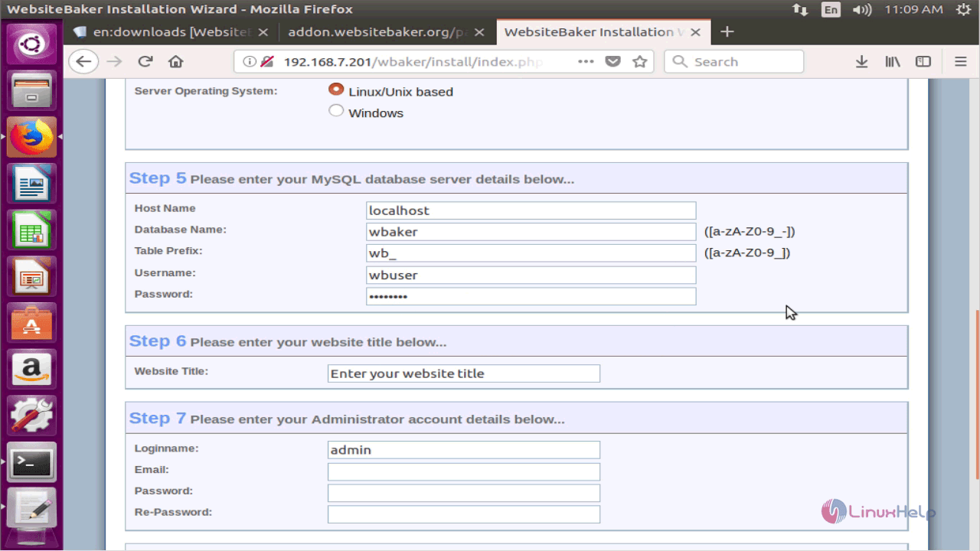The width and height of the screenshot is (980, 551).
Task: Launch LibreOffice Writer from dock
Action: tap(31, 184)
